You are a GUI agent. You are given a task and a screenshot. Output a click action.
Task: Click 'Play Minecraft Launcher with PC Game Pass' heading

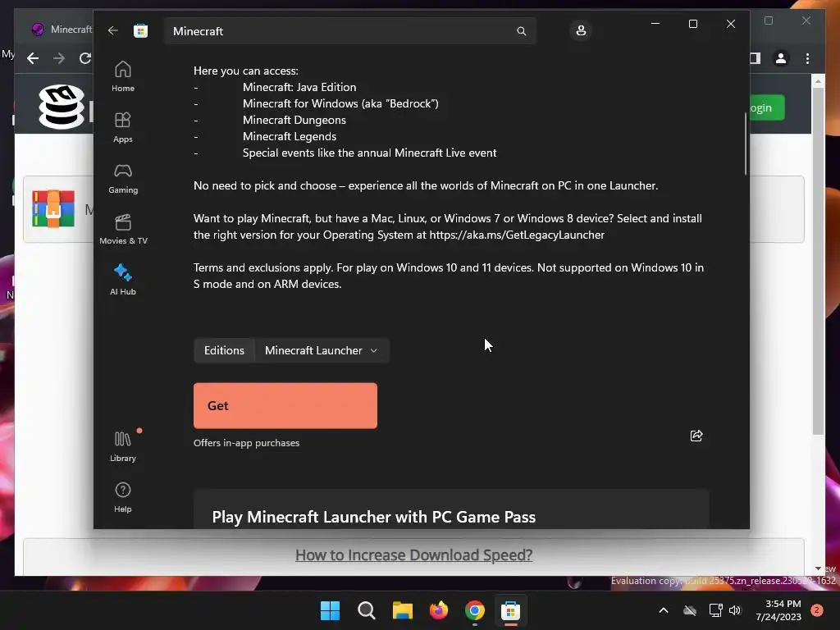[373, 517]
